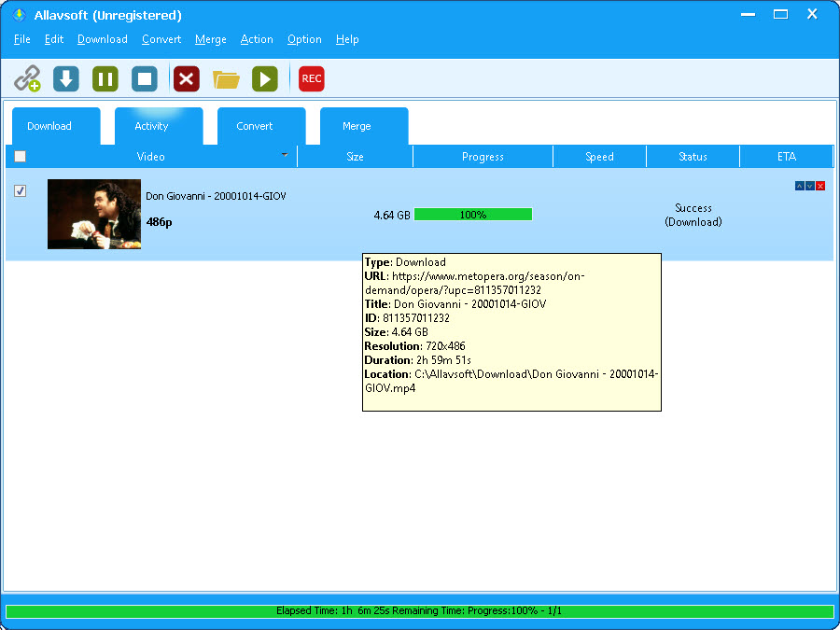Open the Edit menu

point(54,39)
